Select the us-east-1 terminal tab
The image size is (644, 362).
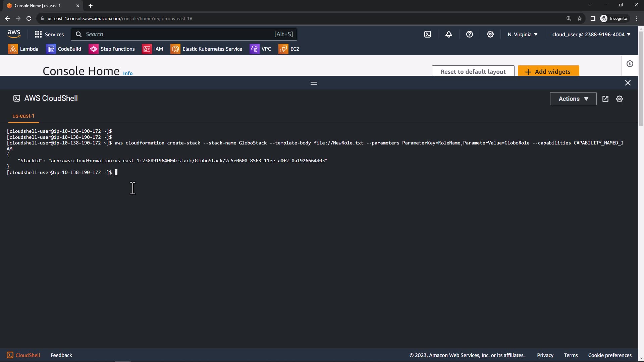coord(23,116)
